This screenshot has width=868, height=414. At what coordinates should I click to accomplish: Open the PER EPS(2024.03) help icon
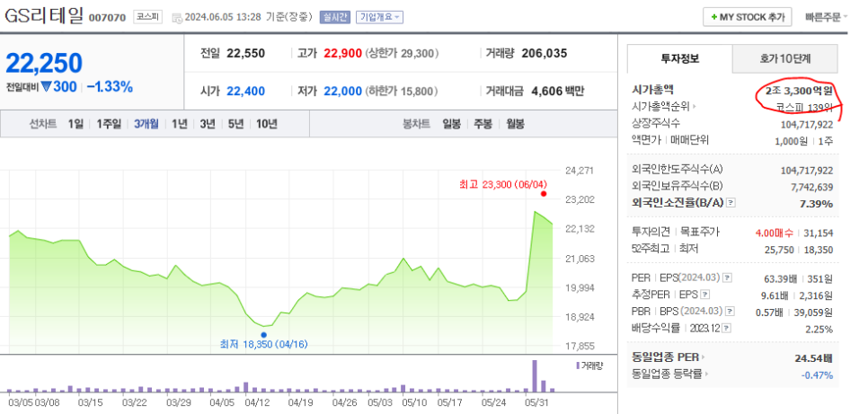(728, 277)
